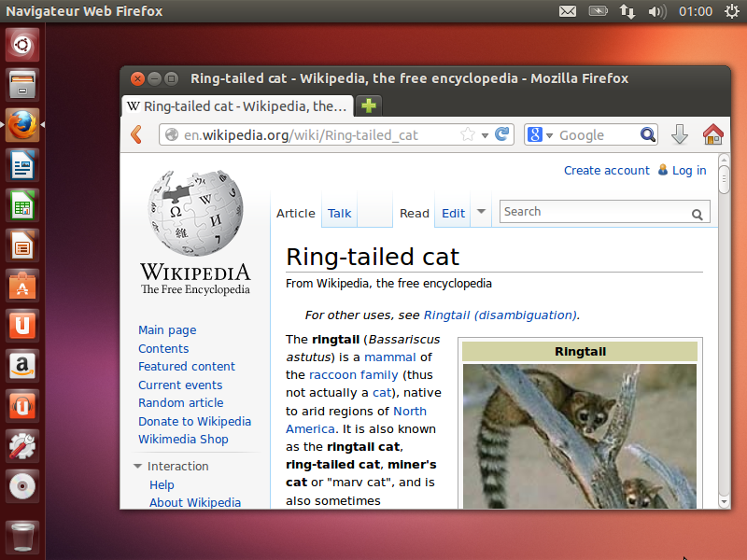The width and height of the screenshot is (747, 560).
Task: Open the Ubuntu Dash home launcher
Action: (22, 45)
